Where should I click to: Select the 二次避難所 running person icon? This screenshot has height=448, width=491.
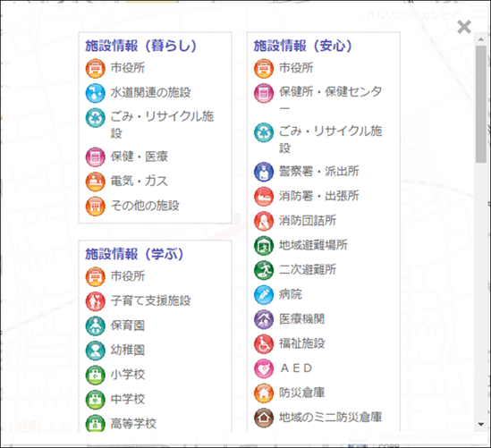click(x=264, y=270)
